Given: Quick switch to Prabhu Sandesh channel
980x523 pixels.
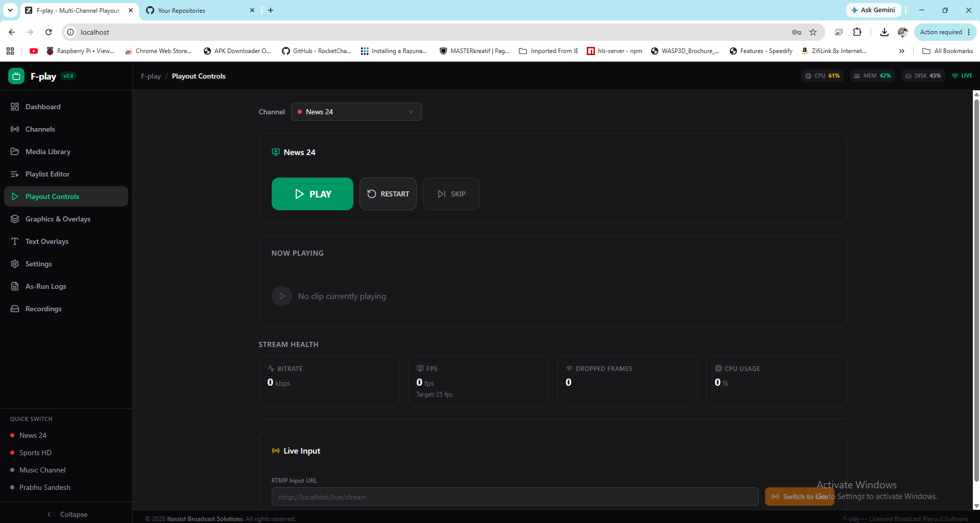Looking at the screenshot, I should pyautogui.click(x=45, y=487).
